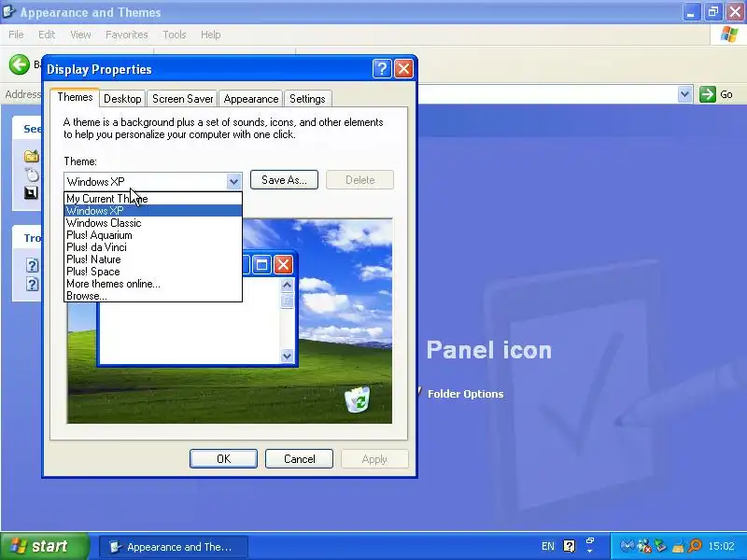Click preview window scrollbar up arrow

point(287,285)
